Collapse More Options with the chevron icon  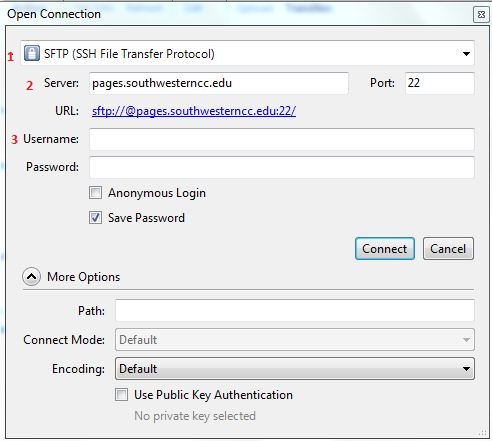point(31,277)
